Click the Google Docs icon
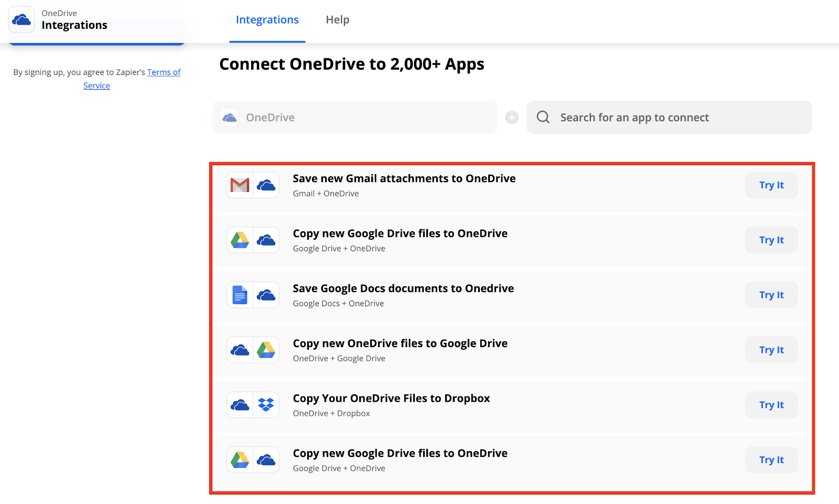839x504 pixels. click(x=240, y=295)
